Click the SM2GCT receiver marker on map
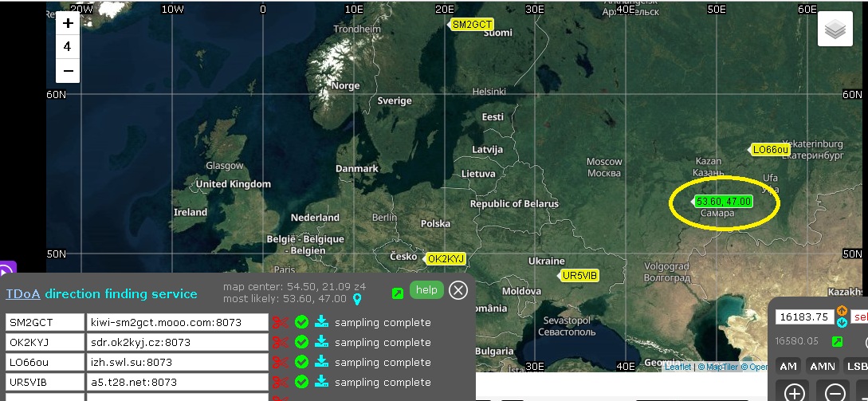The width and height of the screenshot is (868, 401). point(470,25)
